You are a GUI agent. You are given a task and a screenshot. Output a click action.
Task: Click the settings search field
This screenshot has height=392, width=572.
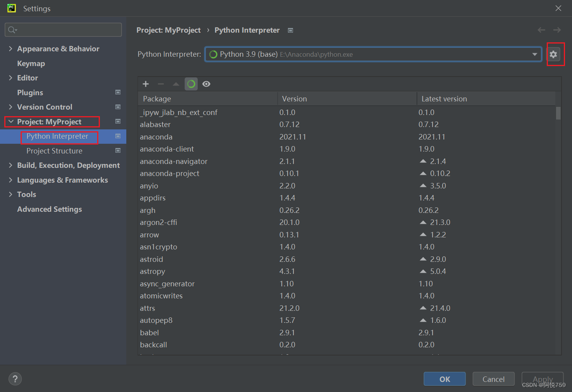pyautogui.click(x=63, y=30)
